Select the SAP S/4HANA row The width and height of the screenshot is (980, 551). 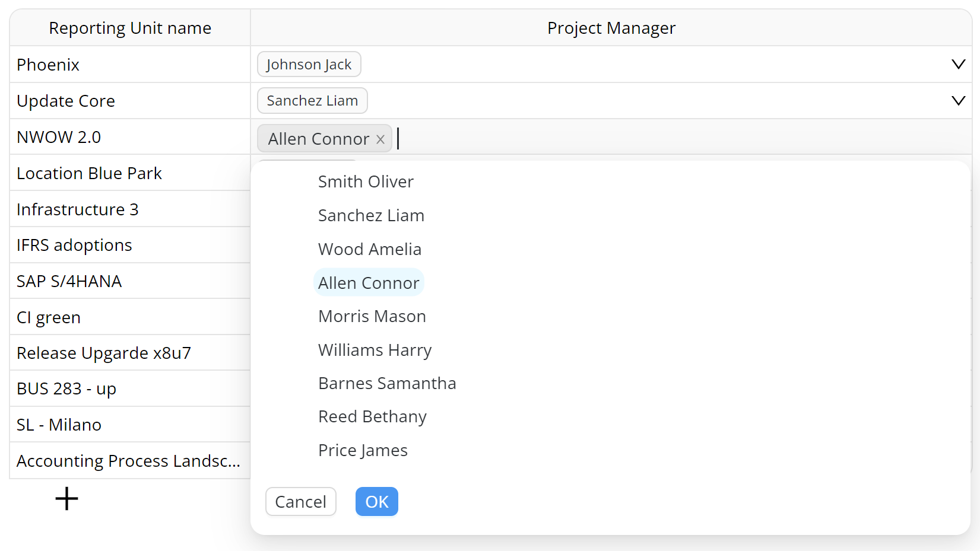point(129,281)
